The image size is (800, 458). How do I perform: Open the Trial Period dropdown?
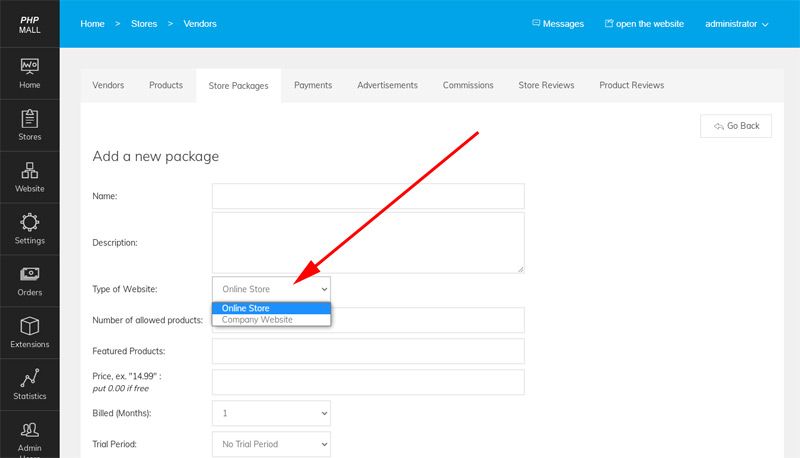pos(271,444)
